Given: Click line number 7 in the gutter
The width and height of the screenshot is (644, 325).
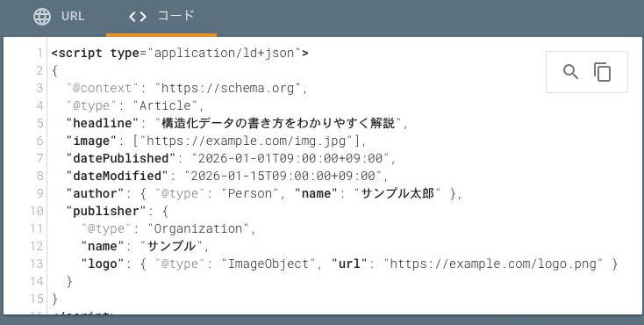Looking at the screenshot, I should click(x=39, y=158).
